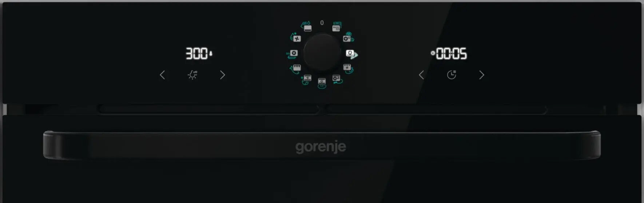Increase temperature with the right arrow
Image resolution: width=644 pixels, height=203 pixels.
tap(223, 75)
